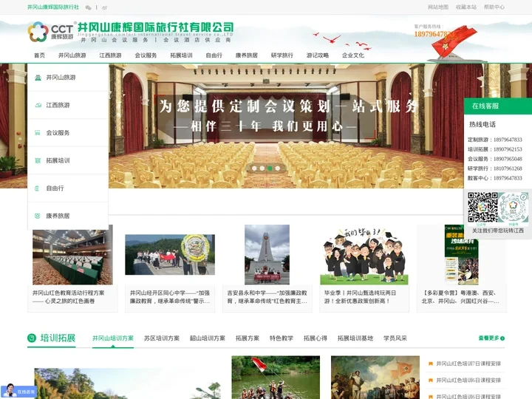
Task: Click the Weibo icon in the top bar
Action: [104, 7]
